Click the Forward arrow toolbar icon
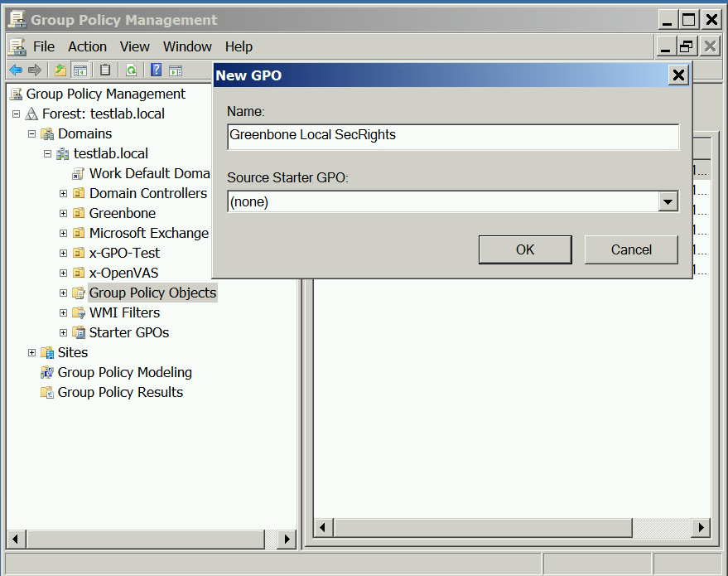728x576 pixels. (35, 70)
